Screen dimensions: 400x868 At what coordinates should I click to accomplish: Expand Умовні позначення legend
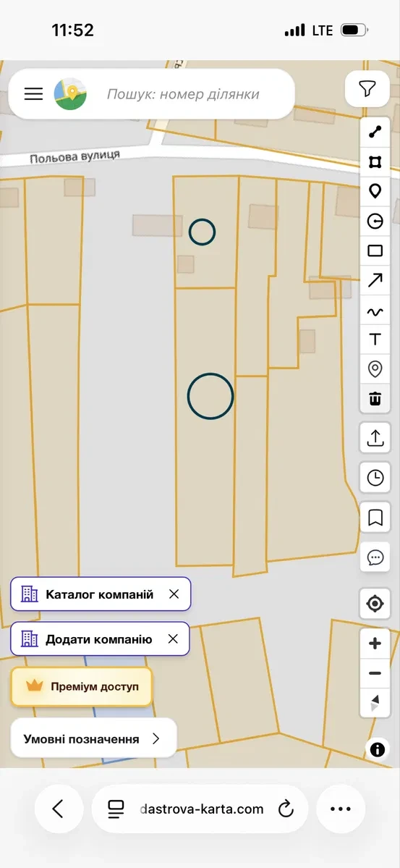(93, 738)
